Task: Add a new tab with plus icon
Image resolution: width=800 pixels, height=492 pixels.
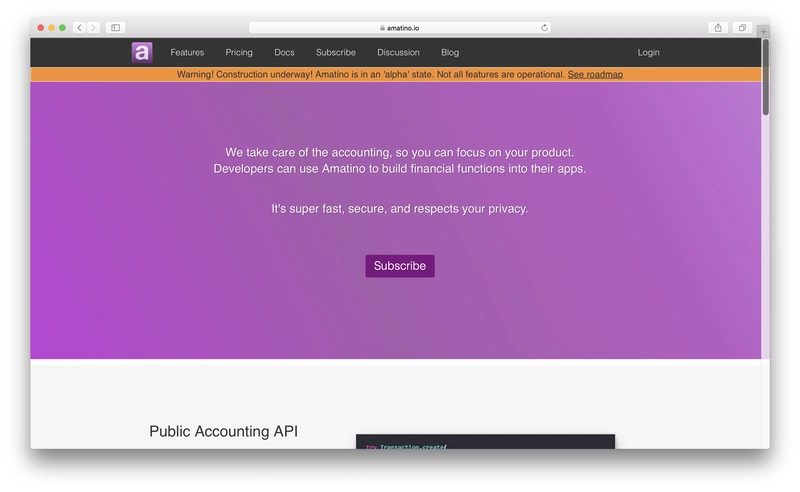Action: (763, 31)
